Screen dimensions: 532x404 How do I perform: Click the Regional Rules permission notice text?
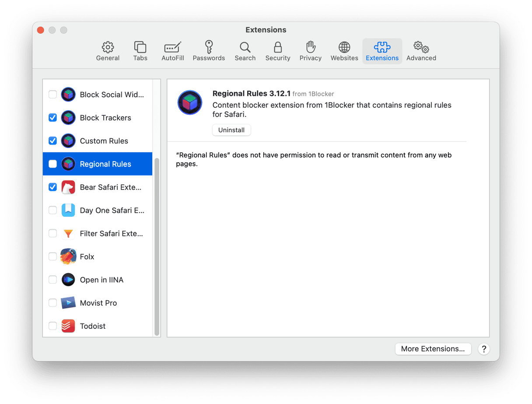click(x=314, y=159)
